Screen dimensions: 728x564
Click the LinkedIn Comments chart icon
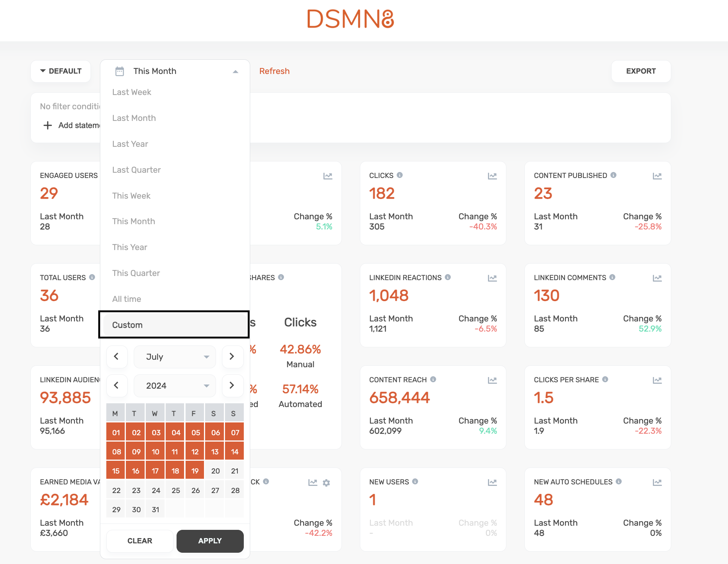pos(657,278)
